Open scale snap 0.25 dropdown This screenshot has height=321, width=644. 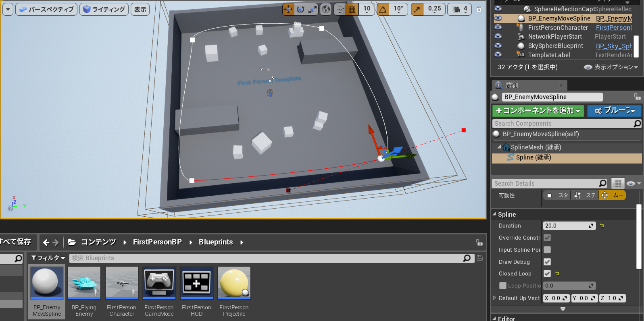tap(434, 9)
